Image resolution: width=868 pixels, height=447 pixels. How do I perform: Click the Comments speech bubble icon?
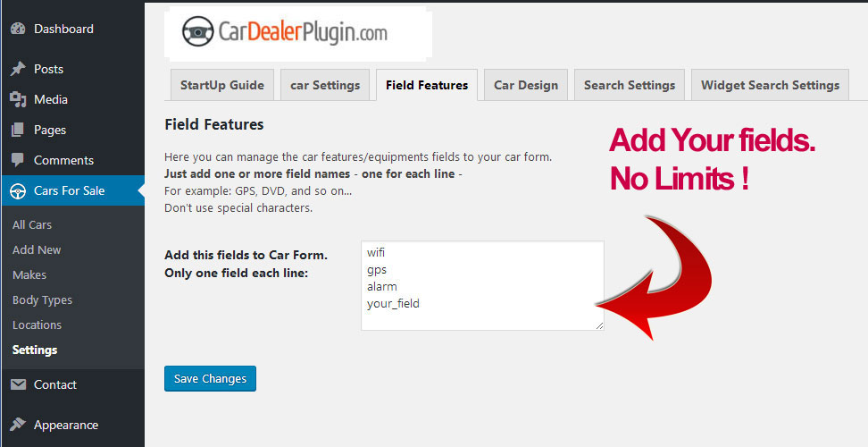click(x=18, y=160)
